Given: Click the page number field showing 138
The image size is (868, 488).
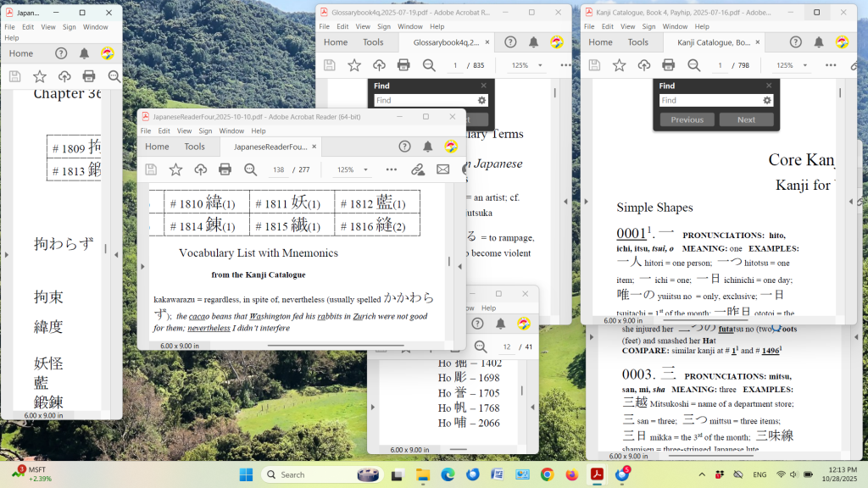Looking at the screenshot, I should (277, 169).
